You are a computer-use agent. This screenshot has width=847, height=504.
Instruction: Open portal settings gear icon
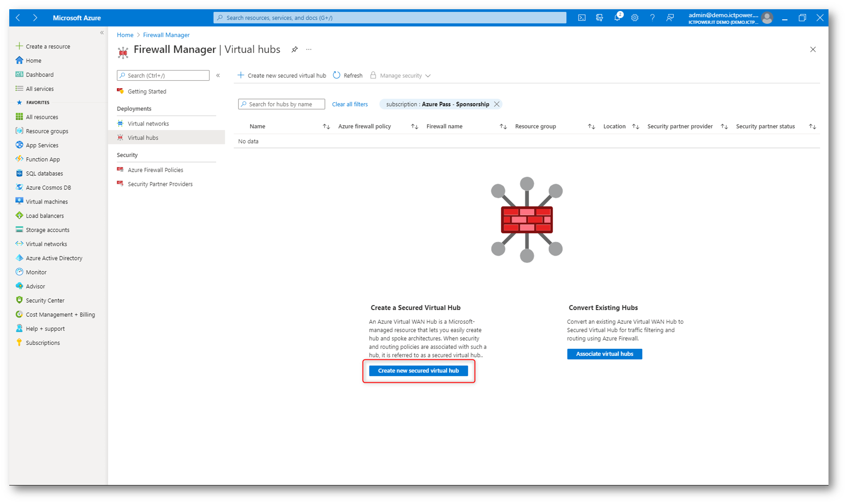(x=634, y=18)
